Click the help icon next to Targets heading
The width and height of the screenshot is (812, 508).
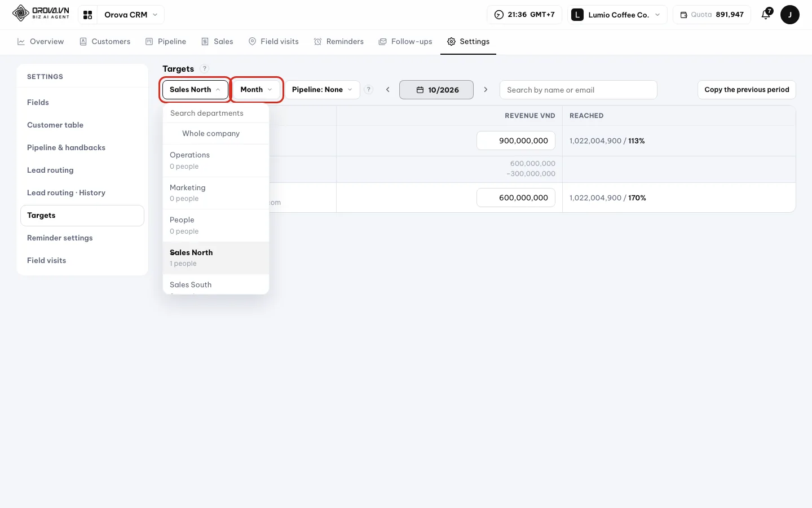[205, 69]
